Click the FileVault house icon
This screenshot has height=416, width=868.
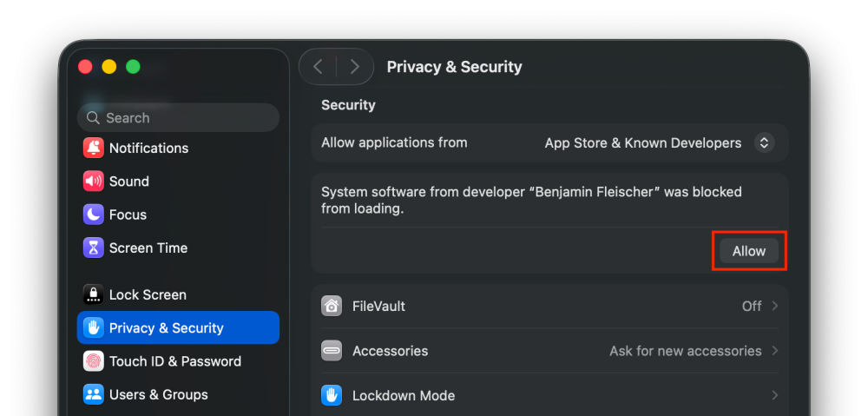[x=332, y=306]
